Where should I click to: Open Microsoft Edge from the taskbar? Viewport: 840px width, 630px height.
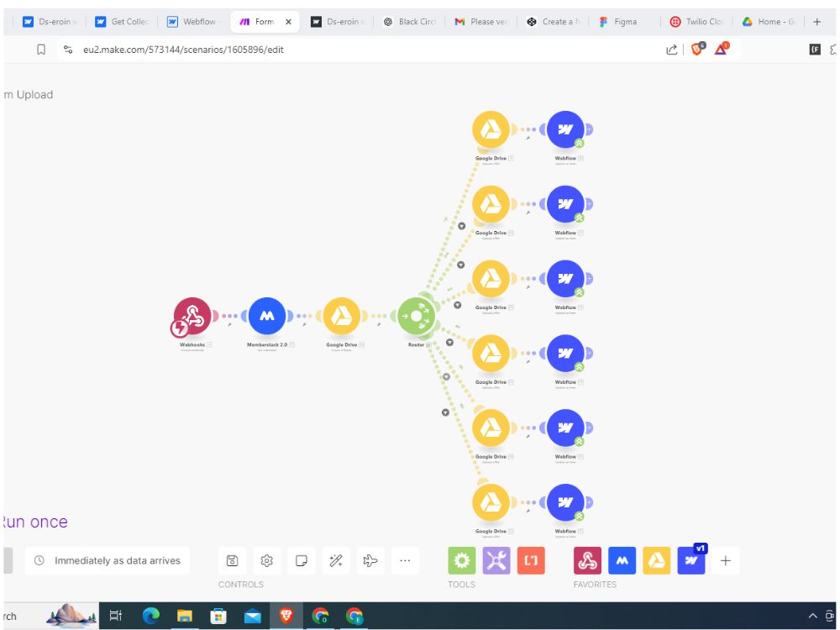pyautogui.click(x=150, y=616)
